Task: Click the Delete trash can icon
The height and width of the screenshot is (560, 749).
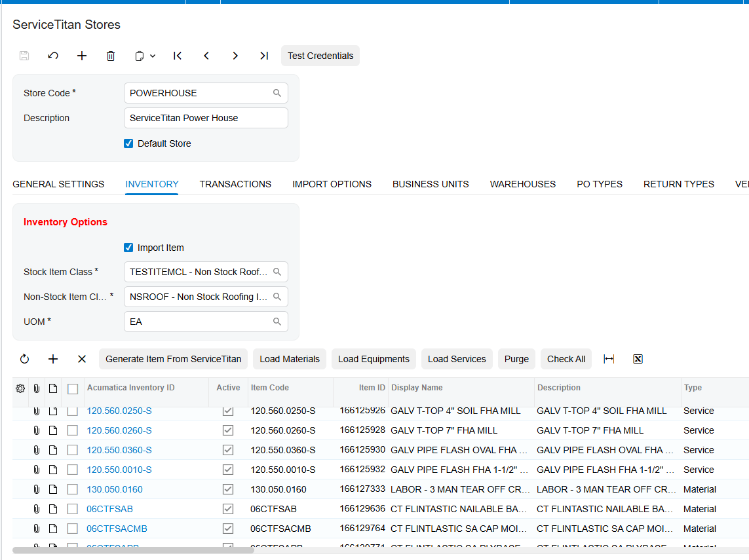Action: pyautogui.click(x=110, y=56)
